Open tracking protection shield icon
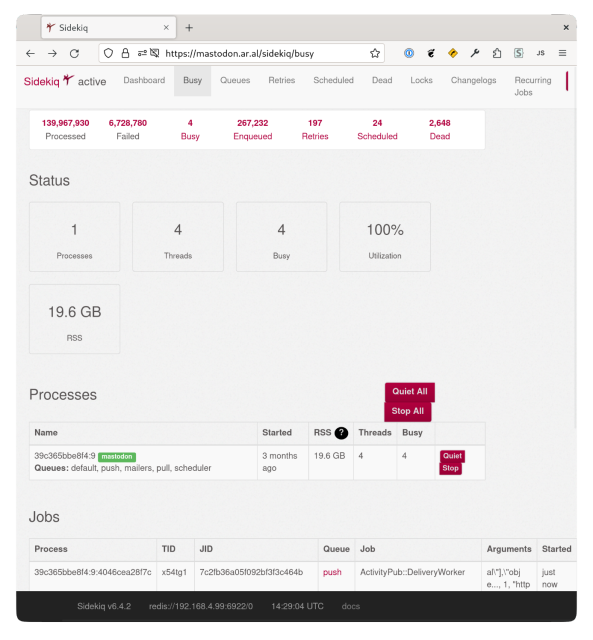593x640 pixels. (108, 53)
